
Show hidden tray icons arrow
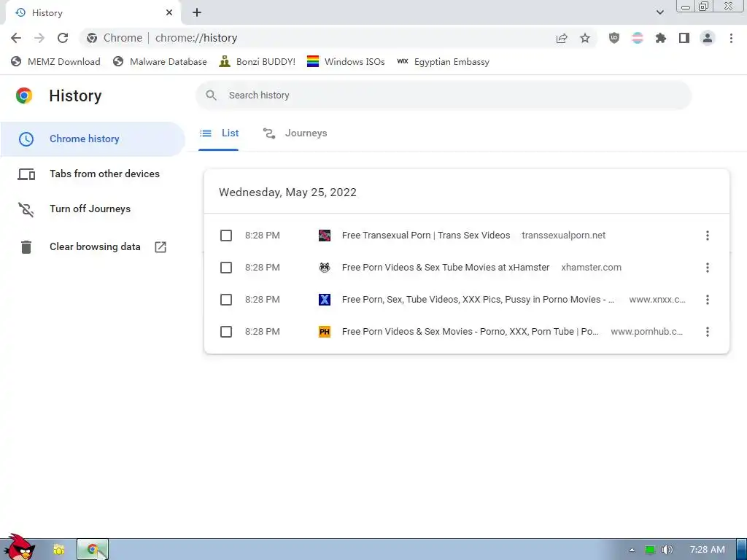click(632, 550)
